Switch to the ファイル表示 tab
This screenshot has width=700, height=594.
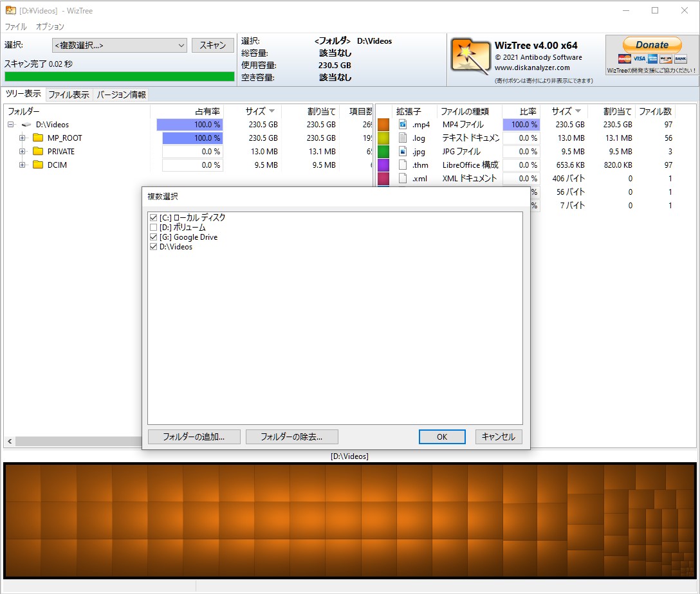coord(69,94)
